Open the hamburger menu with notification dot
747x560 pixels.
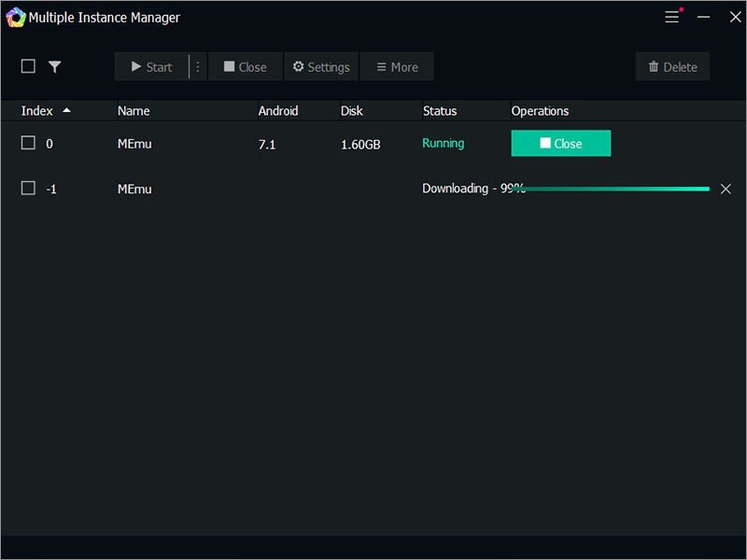[673, 16]
